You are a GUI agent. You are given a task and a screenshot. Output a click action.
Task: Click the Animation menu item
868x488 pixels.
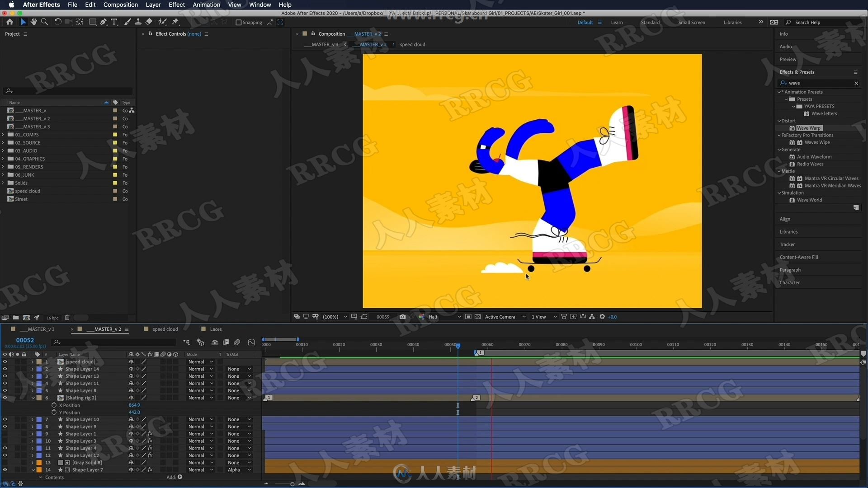[206, 5]
